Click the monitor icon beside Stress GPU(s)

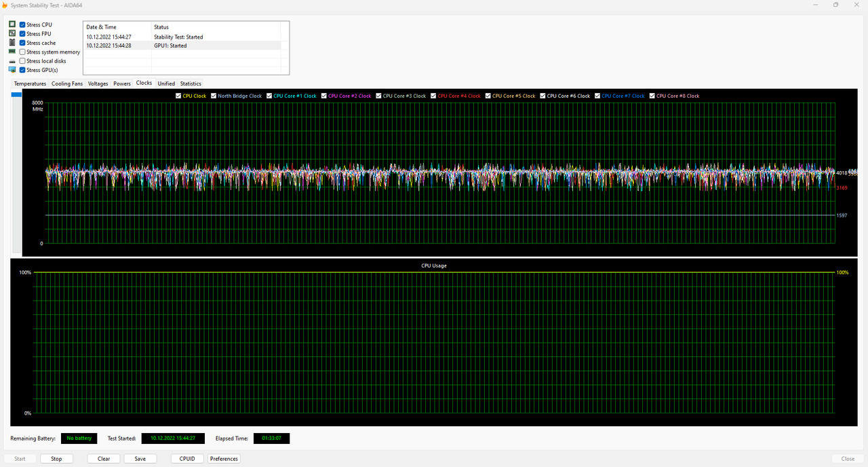pyautogui.click(x=12, y=70)
